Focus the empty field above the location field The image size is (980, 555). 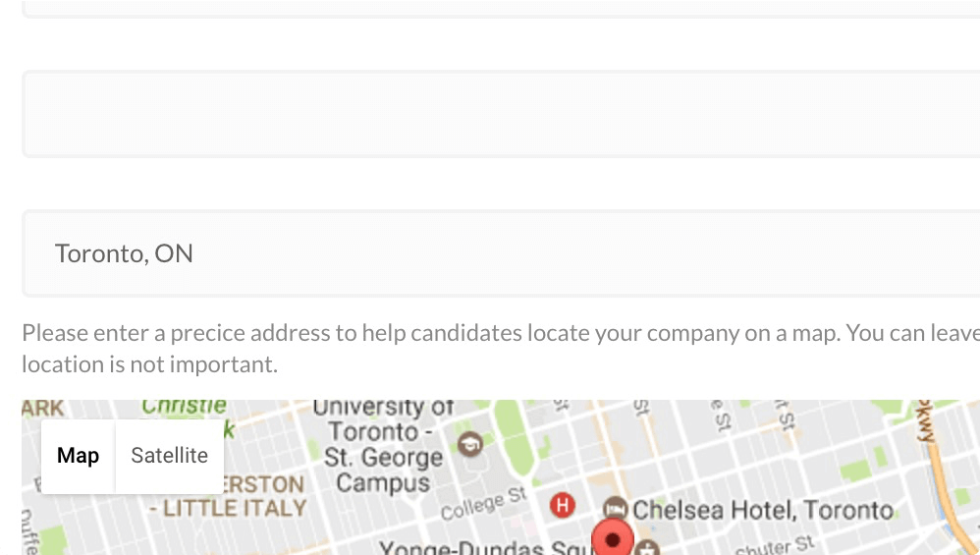(x=501, y=114)
